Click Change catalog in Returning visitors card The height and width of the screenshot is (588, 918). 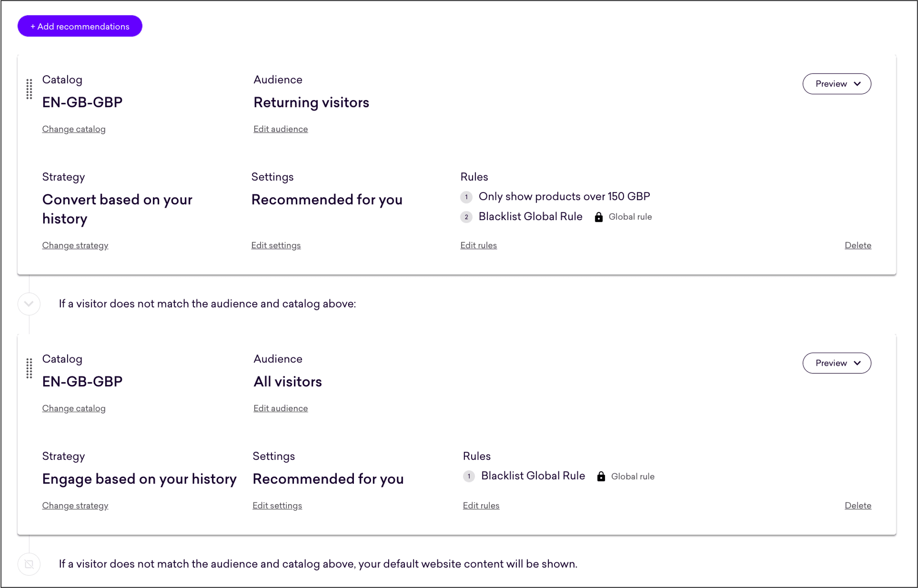coord(74,129)
